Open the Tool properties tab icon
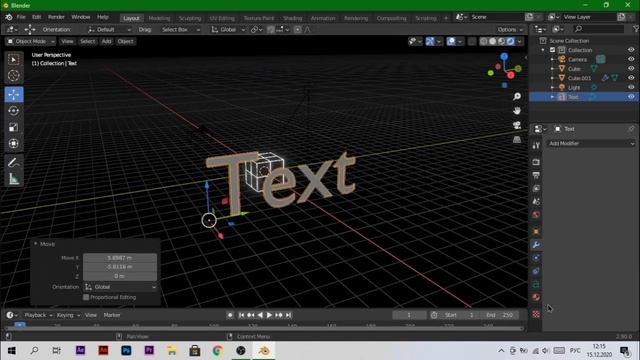Screen dimensions: 640x360 point(536,145)
